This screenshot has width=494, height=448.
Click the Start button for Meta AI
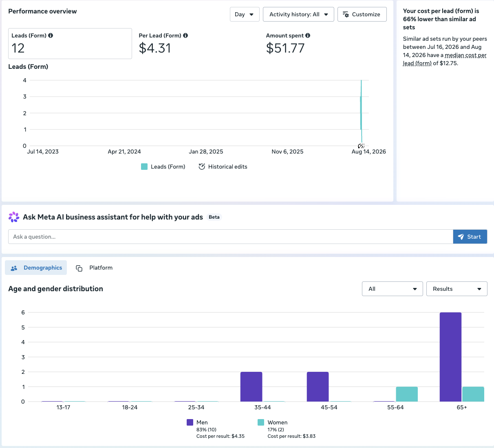click(470, 237)
